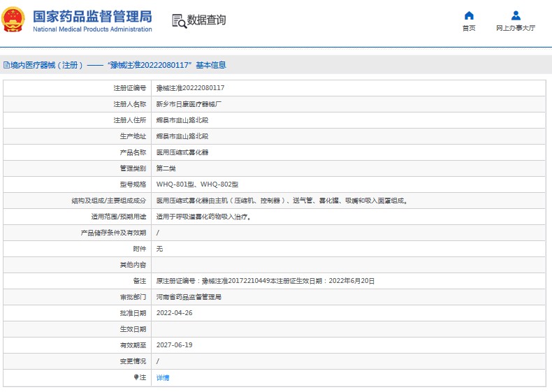This screenshot has width=552, height=392.
Task: Open 网上办事大厅 text link
Action: click(x=516, y=29)
